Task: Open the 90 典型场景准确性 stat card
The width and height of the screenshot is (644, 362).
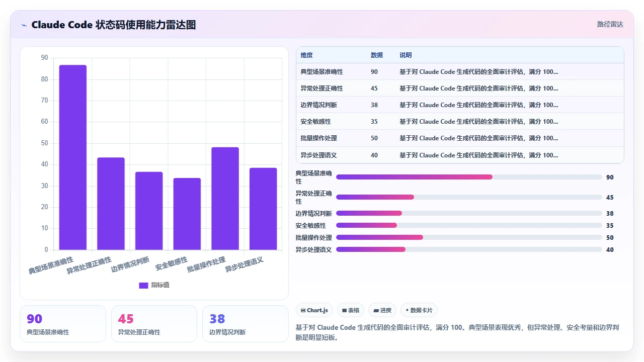Action: coord(63,324)
